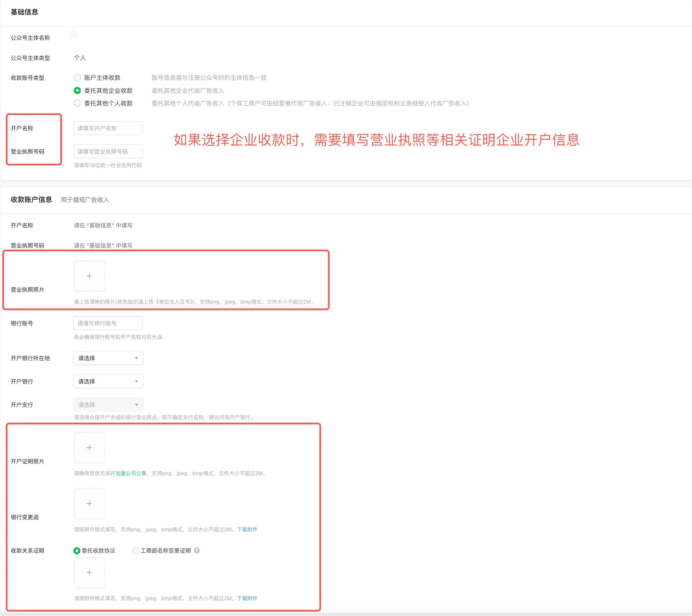Screen dimensions: 692x616
Task: Click the 营业执照号码 input field
Action: (108, 151)
